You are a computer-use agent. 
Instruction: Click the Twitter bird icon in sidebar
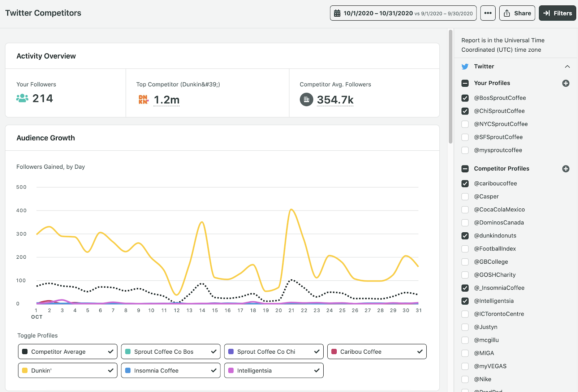click(465, 66)
